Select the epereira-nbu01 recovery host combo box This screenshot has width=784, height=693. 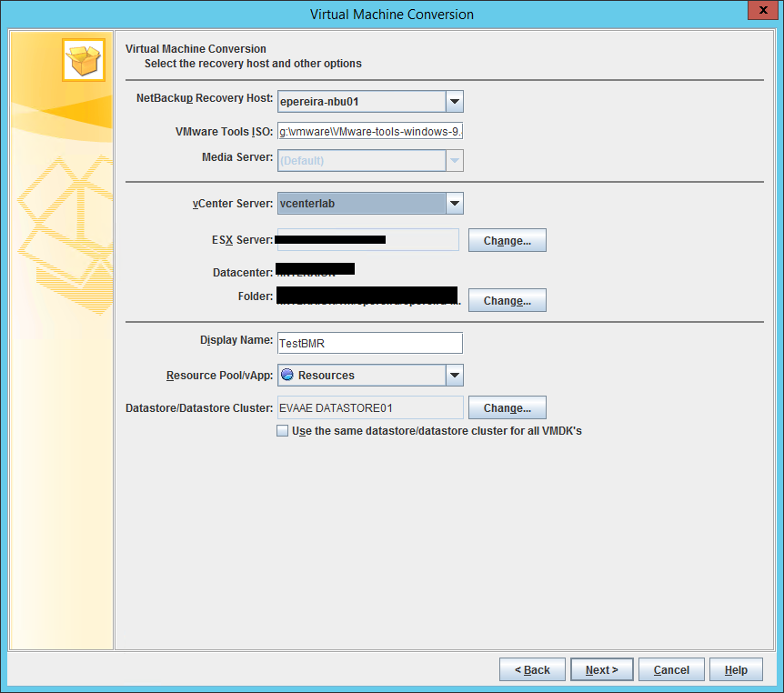(x=370, y=102)
